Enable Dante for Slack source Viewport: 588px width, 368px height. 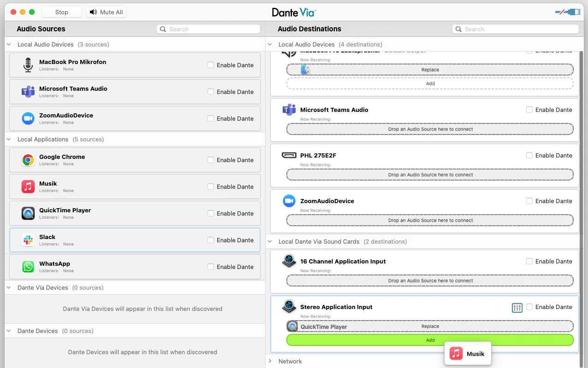[x=211, y=240]
